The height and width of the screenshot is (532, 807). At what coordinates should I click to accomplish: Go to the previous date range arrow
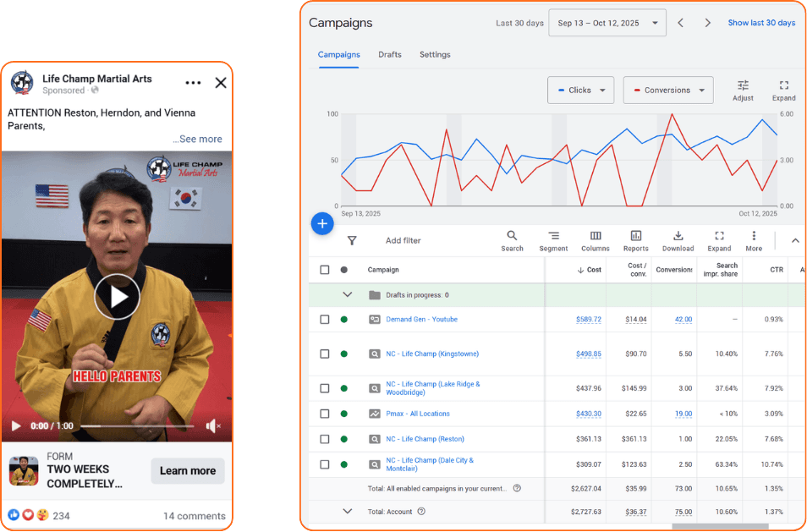(681, 23)
